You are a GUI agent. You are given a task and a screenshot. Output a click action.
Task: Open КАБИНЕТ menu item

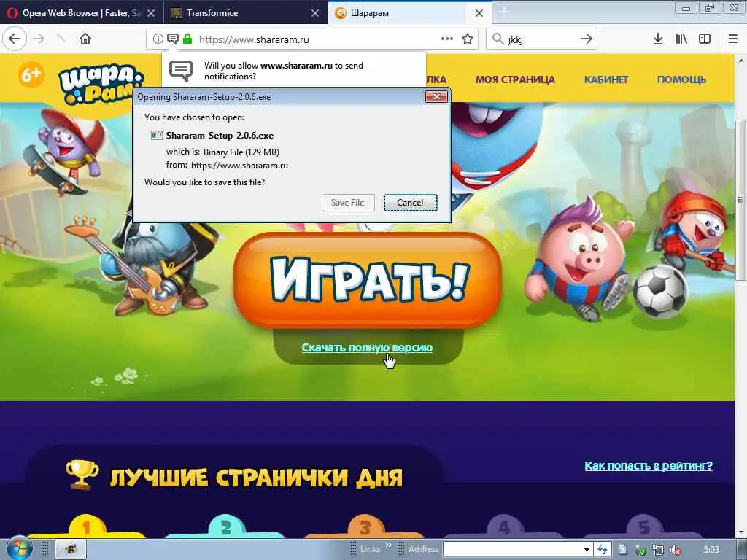point(606,79)
